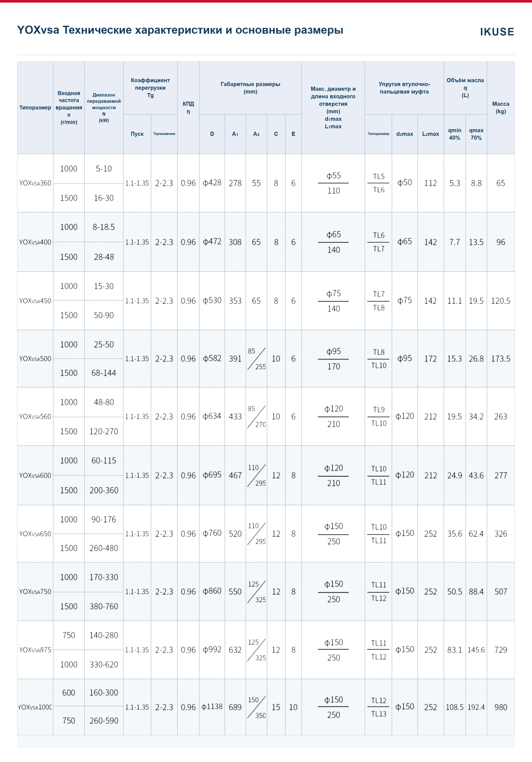
Task: Click the Типоразмер column header
Action: pos(35,108)
